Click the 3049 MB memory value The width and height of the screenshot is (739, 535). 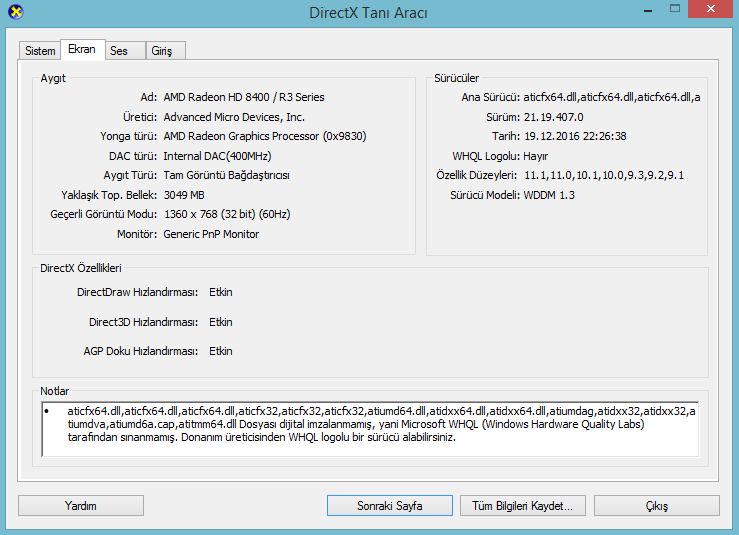184,195
